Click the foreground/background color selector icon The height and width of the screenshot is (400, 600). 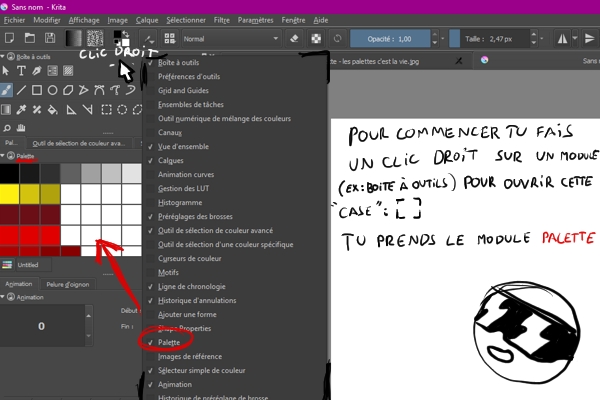(x=122, y=38)
